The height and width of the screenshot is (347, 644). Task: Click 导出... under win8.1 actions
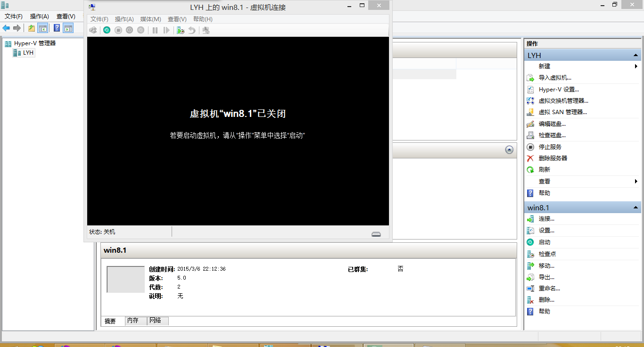pos(546,277)
